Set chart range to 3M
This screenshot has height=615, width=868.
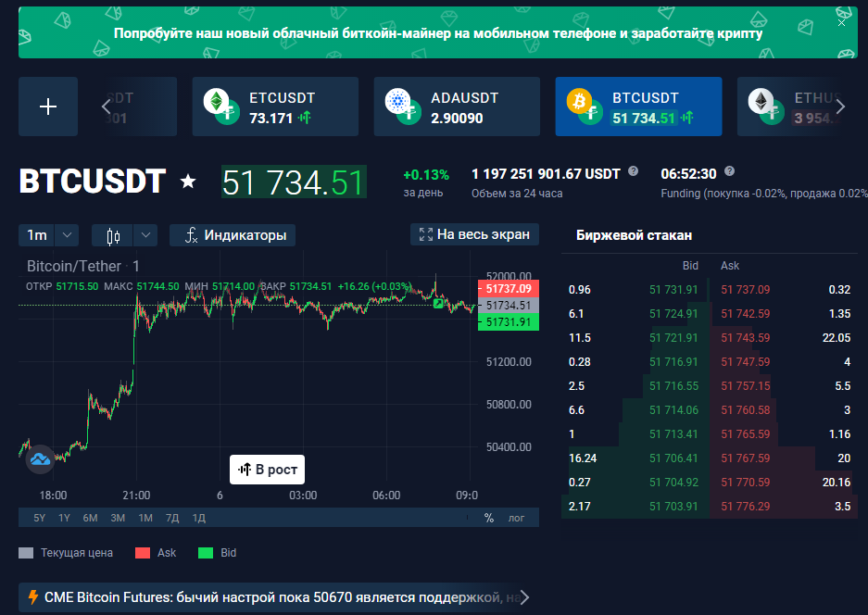pyautogui.click(x=118, y=518)
